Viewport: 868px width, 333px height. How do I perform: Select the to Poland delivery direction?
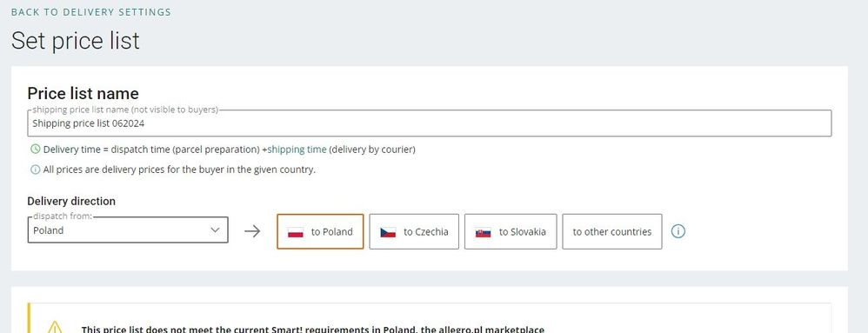coord(320,232)
